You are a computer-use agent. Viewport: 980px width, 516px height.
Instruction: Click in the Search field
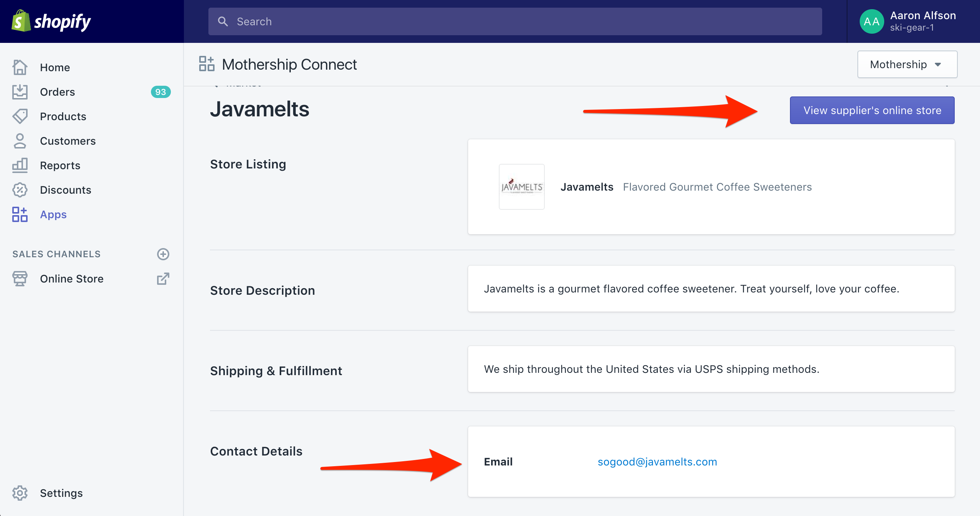[x=515, y=21]
